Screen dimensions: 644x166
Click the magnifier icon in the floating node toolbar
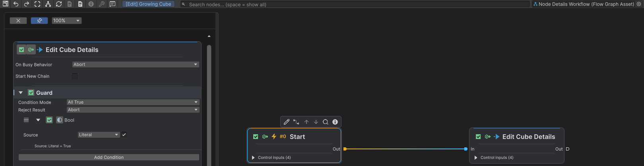pos(326,122)
